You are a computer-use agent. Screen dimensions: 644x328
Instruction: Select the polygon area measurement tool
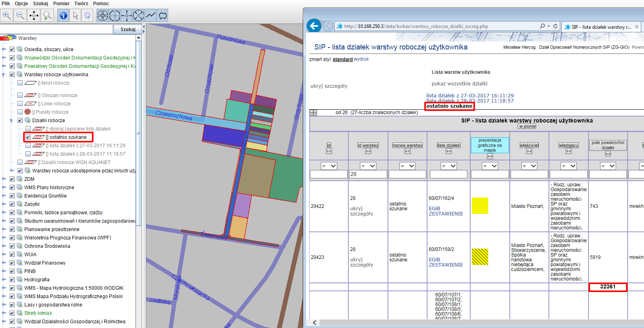[163, 16]
